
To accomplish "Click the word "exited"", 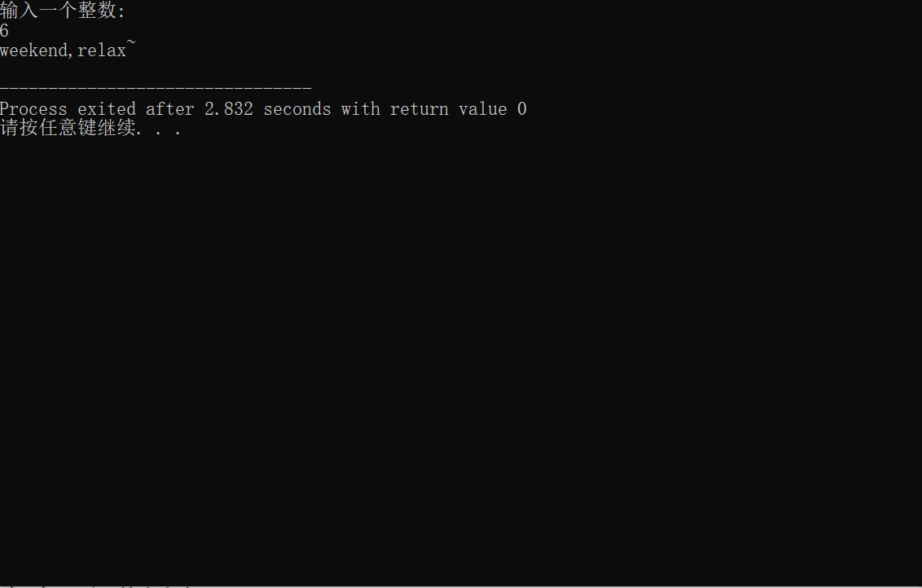I will [x=107, y=109].
